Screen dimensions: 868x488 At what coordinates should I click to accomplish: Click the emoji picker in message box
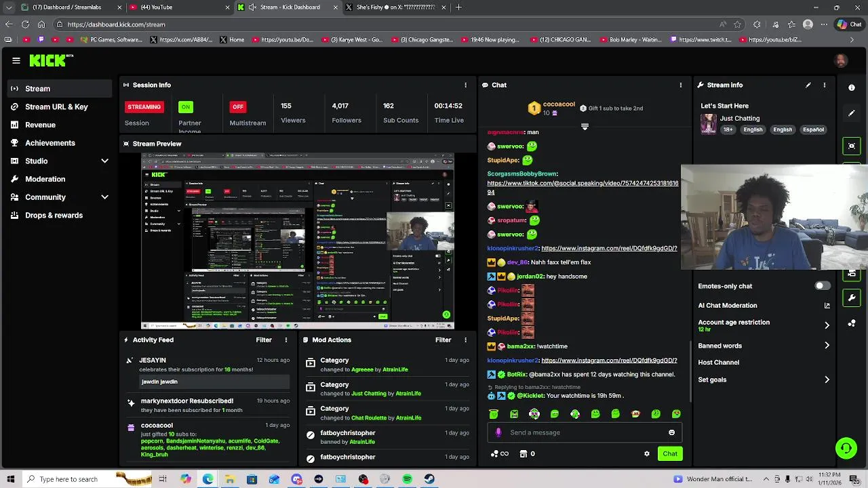coord(671,432)
